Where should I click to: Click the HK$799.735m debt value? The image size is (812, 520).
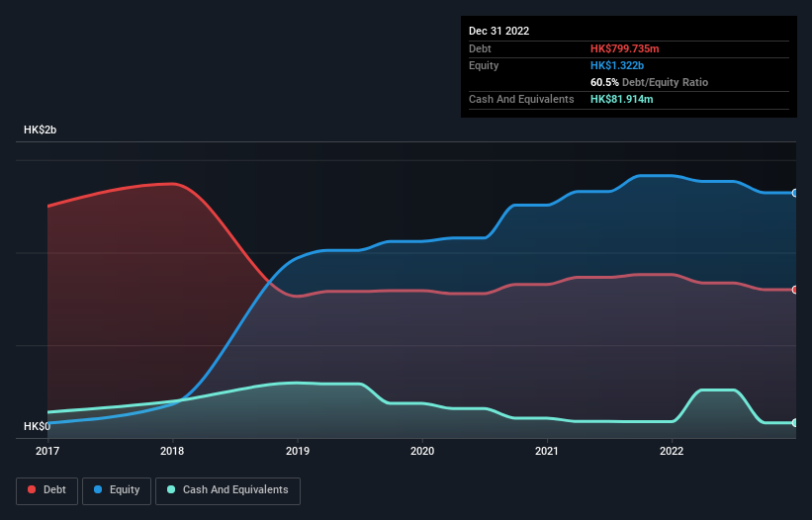tap(624, 48)
